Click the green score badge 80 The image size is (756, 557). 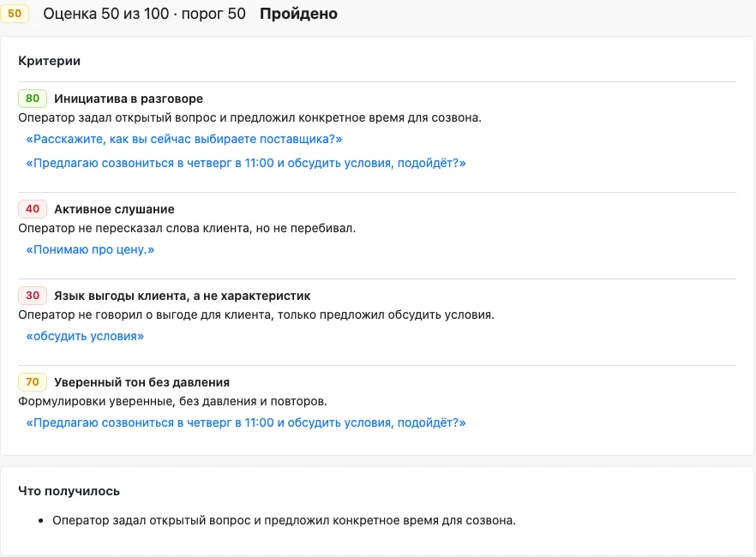(x=33, y=99)
